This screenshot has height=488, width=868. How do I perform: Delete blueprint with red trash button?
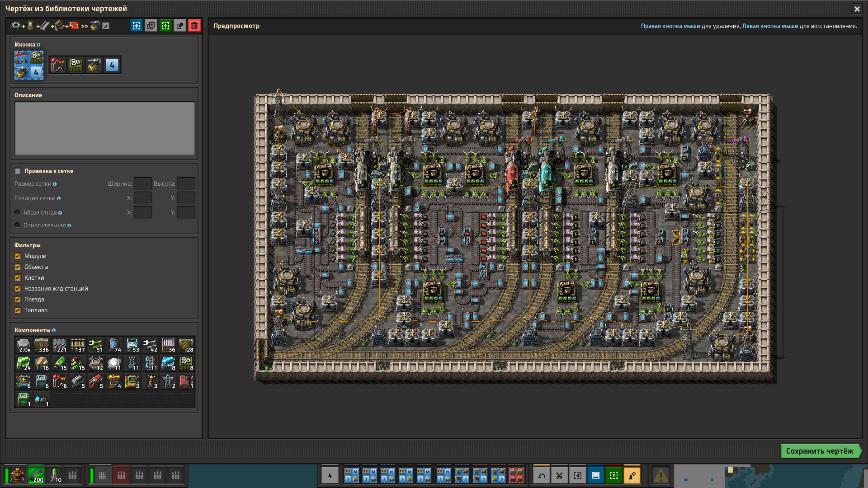click(194, 26)
